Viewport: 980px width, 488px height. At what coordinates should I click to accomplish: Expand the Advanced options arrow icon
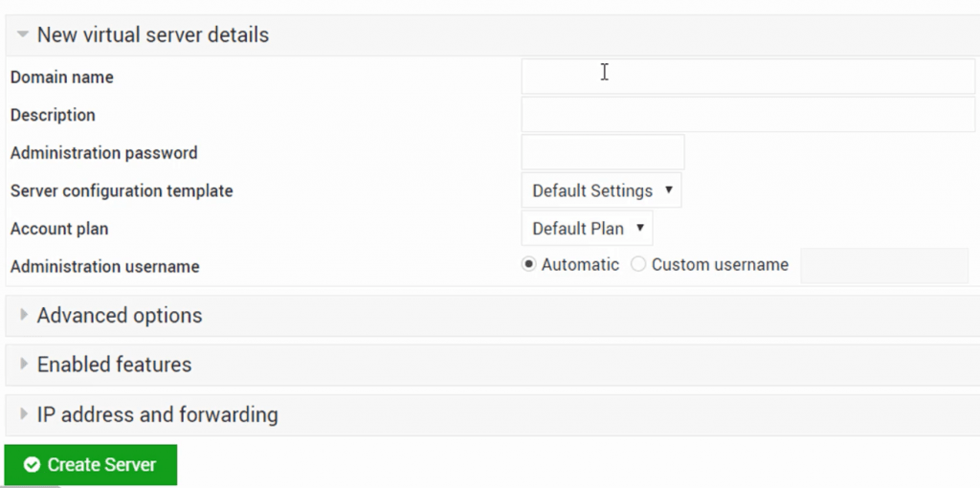click(24, 316)
